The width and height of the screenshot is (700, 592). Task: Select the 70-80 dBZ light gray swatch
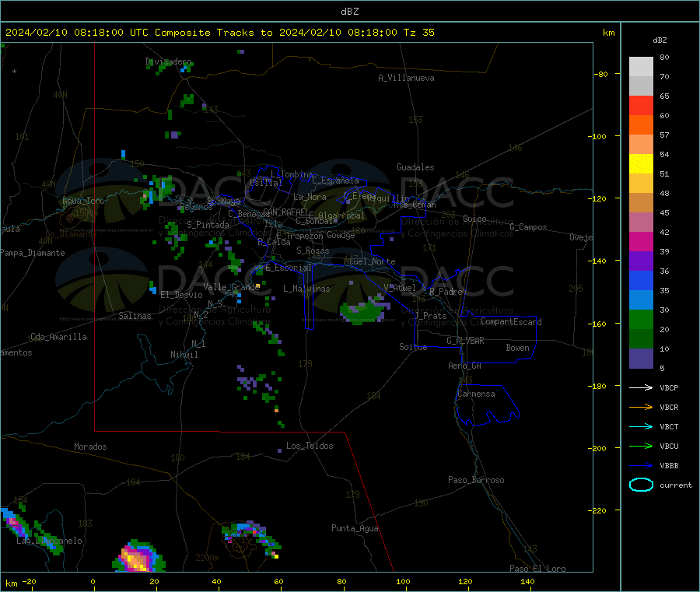(x=641, y=67)
